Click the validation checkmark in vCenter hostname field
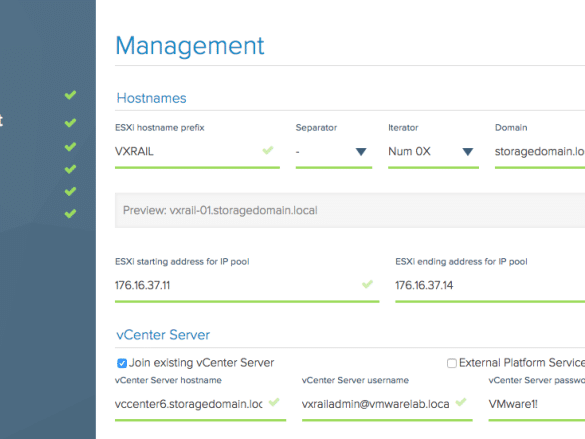 pyautogui.click(x=274, y=402)
